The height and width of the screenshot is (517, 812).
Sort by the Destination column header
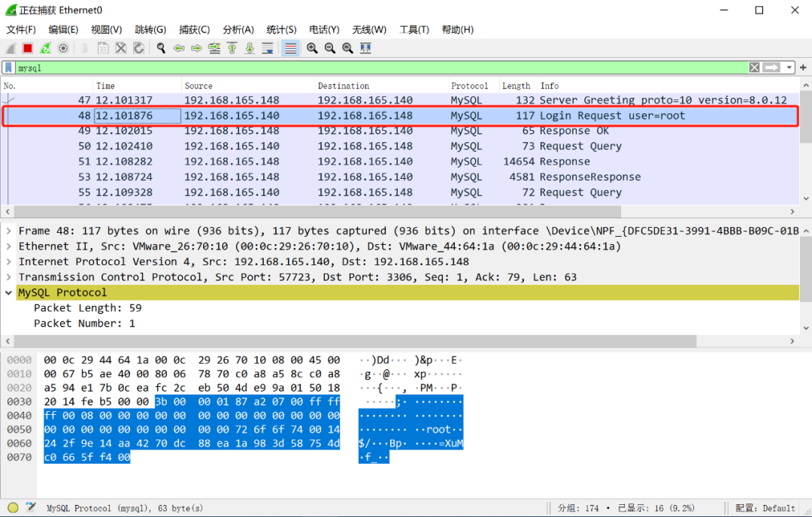click(x=381, y=86)
